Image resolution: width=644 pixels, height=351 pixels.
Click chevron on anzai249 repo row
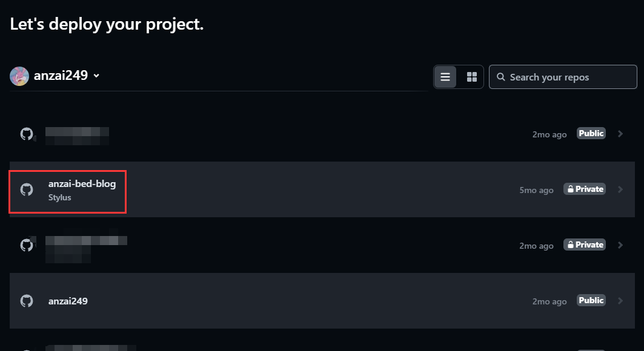pyautogui.click(x=620, y=301)
